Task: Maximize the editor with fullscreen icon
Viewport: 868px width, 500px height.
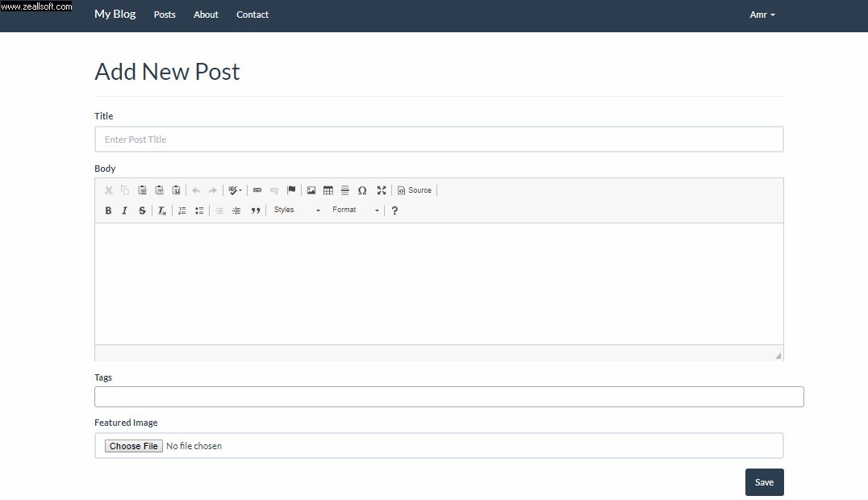Action: (382, 190)
